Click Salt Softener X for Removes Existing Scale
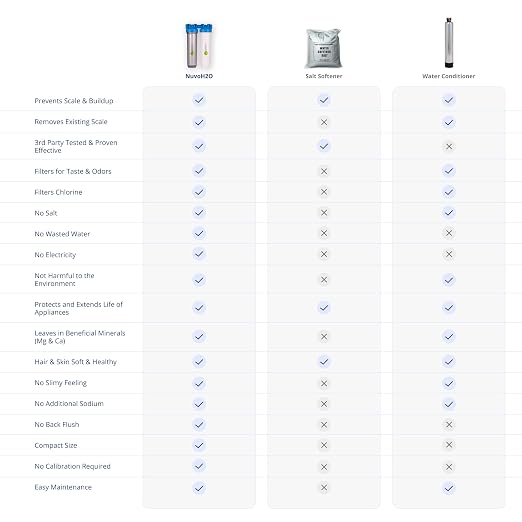The width and height of the screenshot is (522, 522). click(324, 122)
